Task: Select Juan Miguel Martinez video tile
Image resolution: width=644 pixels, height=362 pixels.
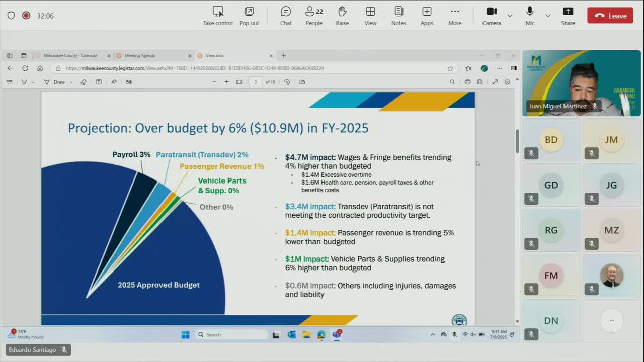Action: [x=582, y=83]
